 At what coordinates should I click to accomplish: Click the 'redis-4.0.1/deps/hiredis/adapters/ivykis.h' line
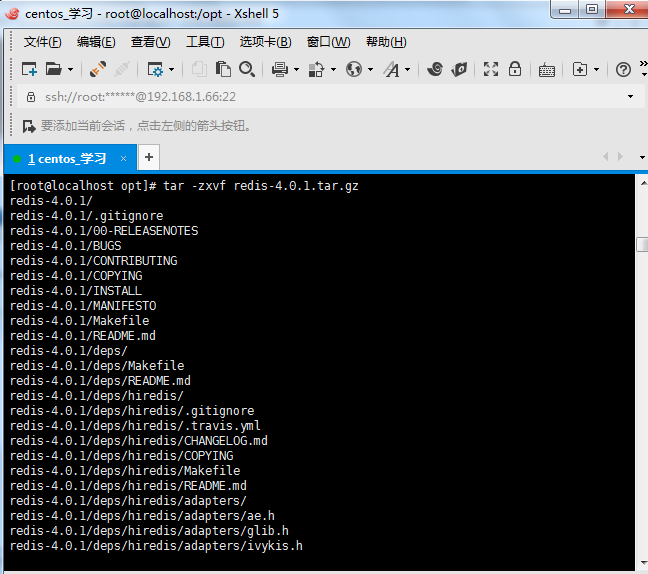point(156,545)
